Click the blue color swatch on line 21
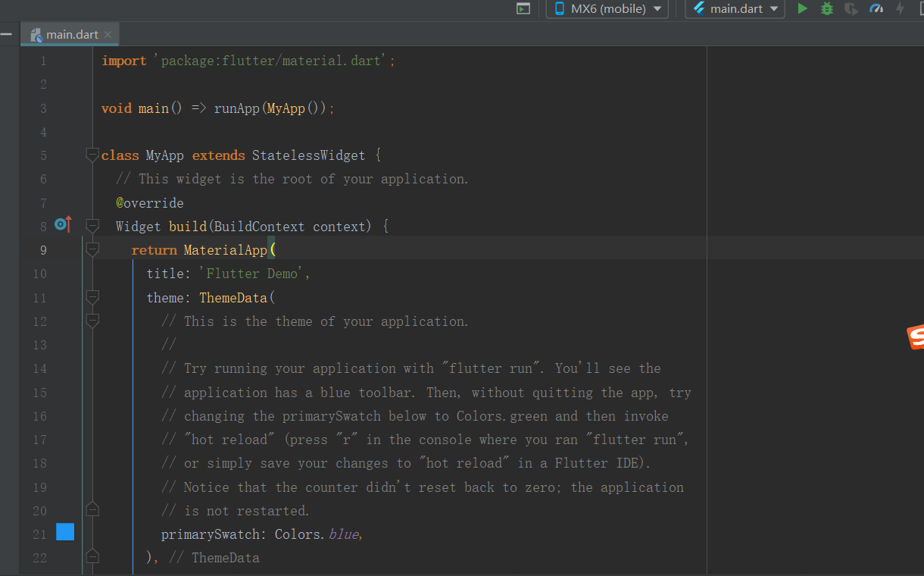This screenshot has height=576, width=924. pyautogui.click(x=65, y=533)
